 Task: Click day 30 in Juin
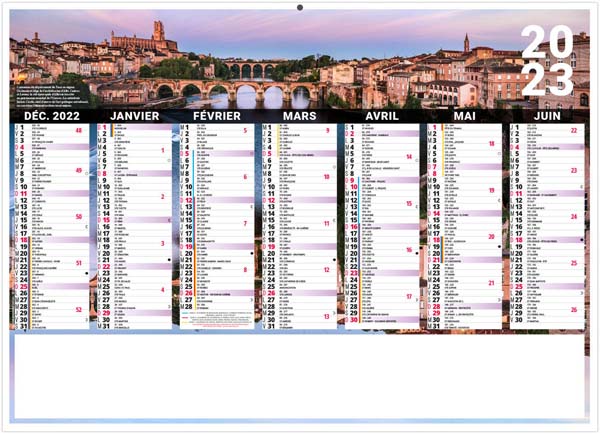click(x=519, y=320)
